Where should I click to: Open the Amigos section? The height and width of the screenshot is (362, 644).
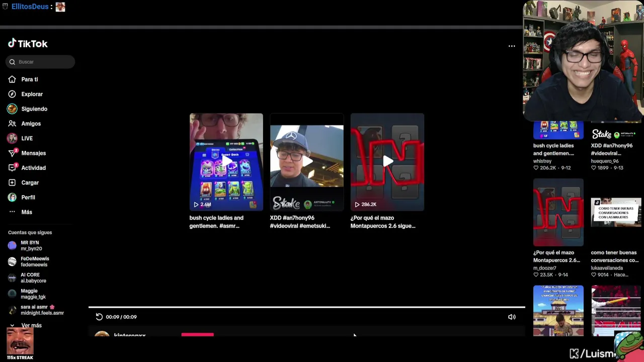(31, 124)
